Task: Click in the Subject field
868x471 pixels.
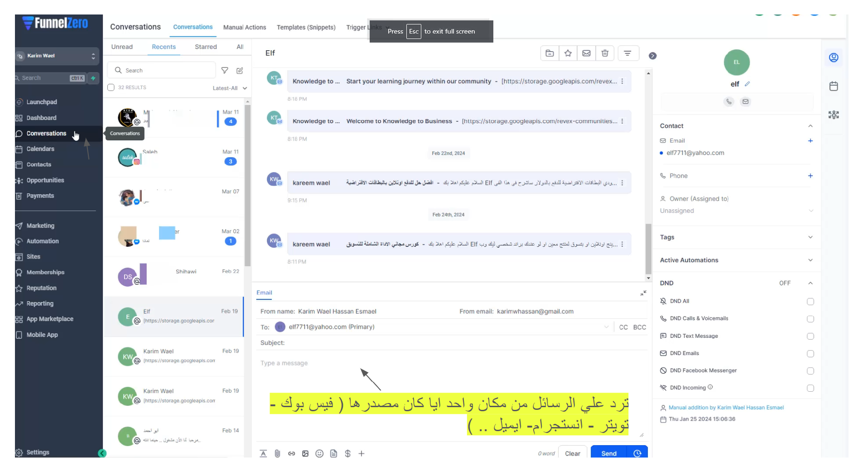Action: pyautogui.click(x=453, y=343)
